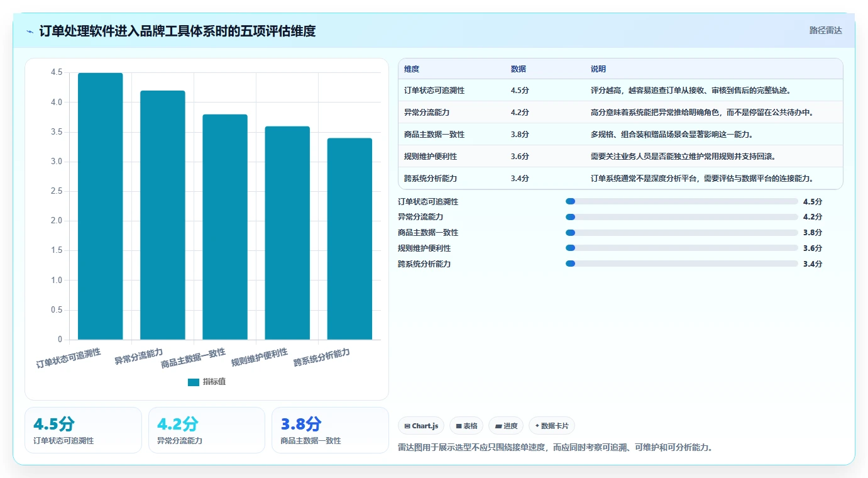Click the 表格 tag chip

[x=466, y=426]
